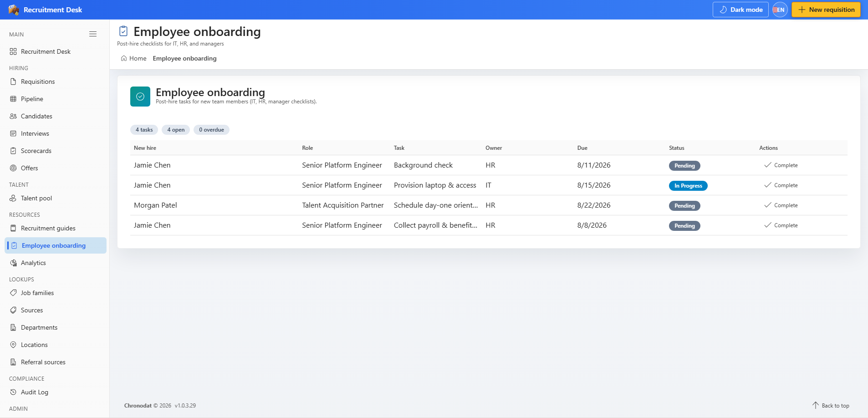Image resolution: width=868 pixels, height=418 pixels.
Task: Click the Employee onboarding breadcrumb label
Action: coord(184,58)
